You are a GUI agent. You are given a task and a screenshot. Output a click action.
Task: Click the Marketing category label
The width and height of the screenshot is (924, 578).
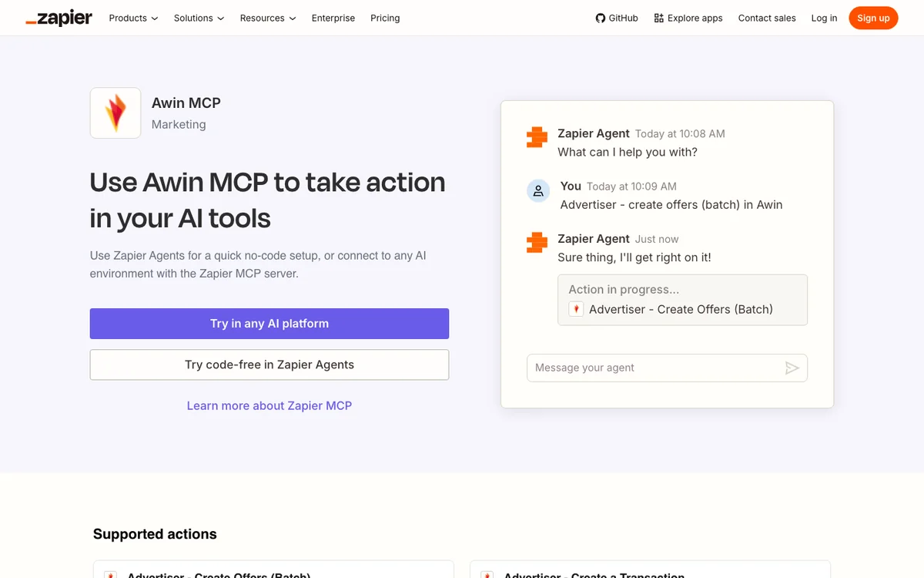[179, 124]
